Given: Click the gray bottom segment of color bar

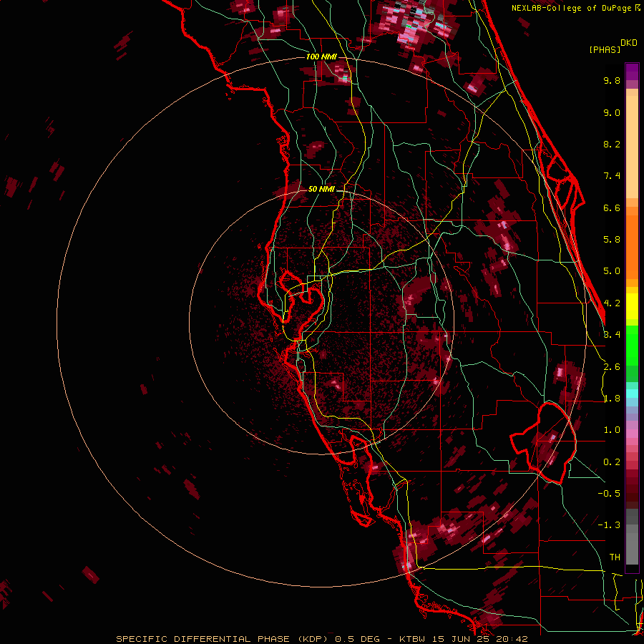Looking at the screenshot, I should (x=632, y=545).
